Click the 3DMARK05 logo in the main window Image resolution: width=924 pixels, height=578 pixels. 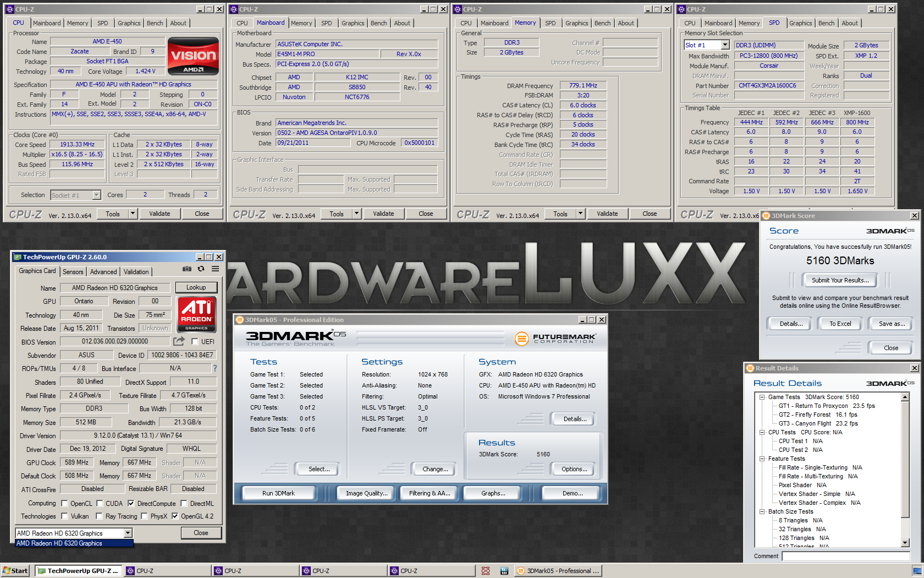tap(296, 337)
